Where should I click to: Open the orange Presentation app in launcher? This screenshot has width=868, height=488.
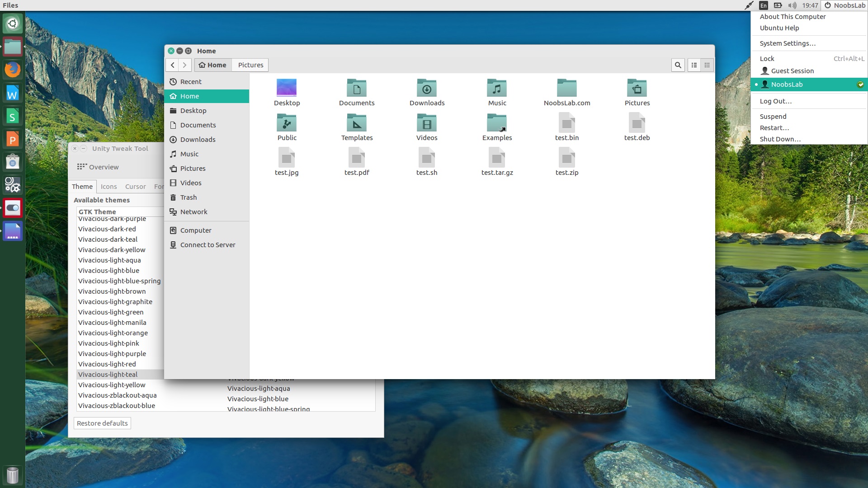(12, 139)
